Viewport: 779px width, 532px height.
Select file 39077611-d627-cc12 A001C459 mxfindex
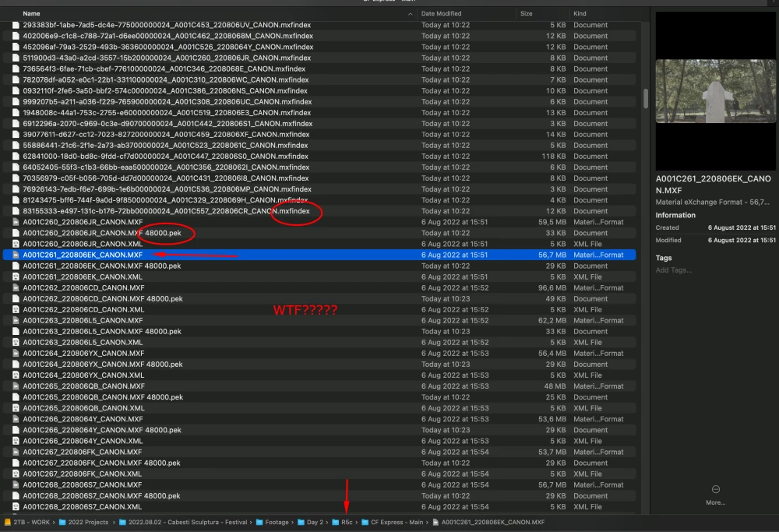tap(166, 134)
